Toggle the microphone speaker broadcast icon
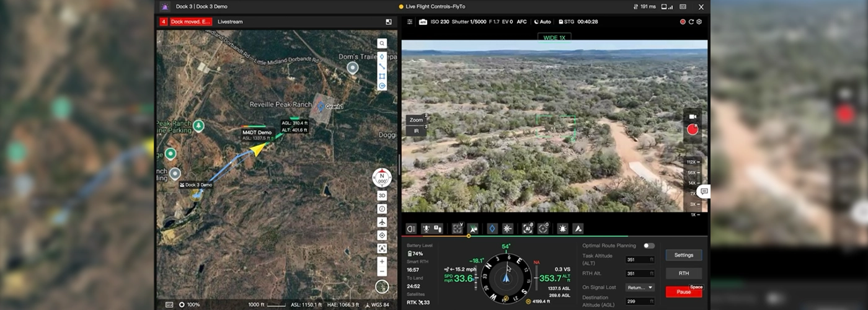The image size is (868, 310). pos(427,229)
